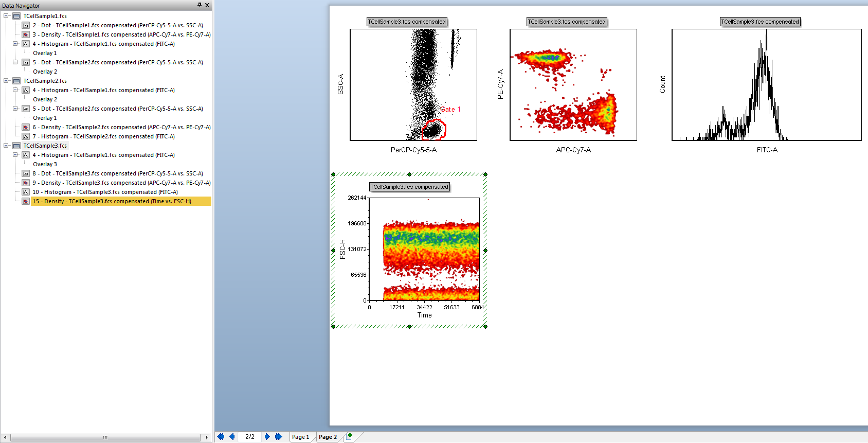Click the Data Navigator horizontal scrollbar

click(105, 437)
